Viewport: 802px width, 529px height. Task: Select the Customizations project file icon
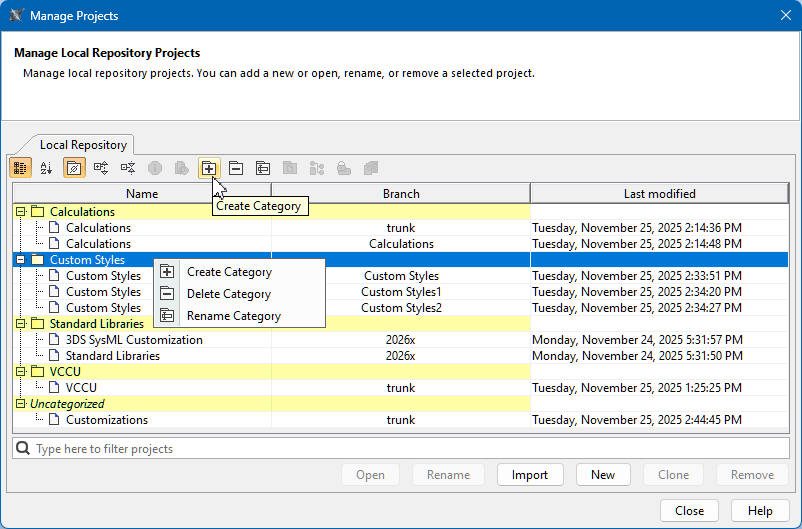(55, 420)
